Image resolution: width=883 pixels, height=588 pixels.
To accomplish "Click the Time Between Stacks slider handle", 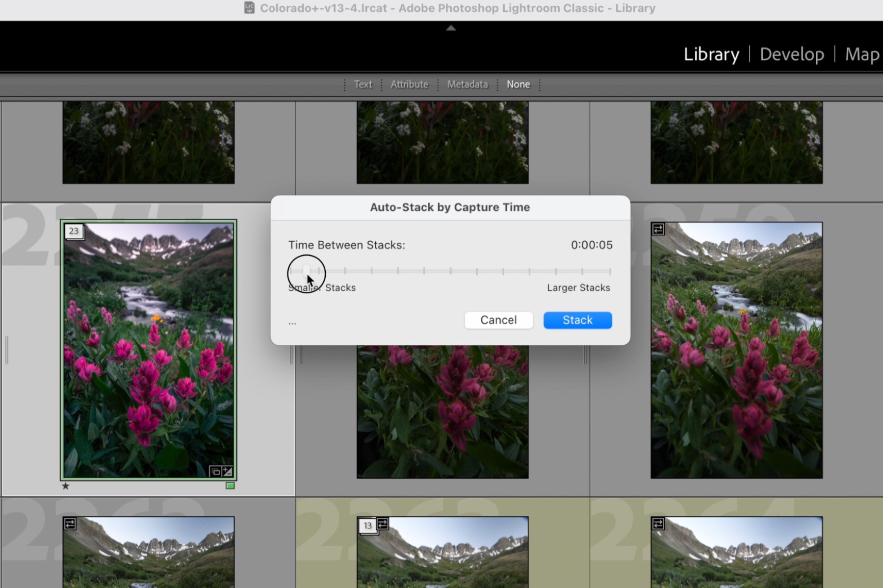I will click(307, 270).
